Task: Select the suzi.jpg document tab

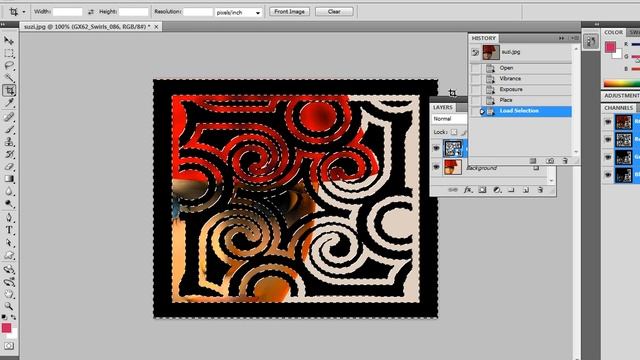Action: pyautogui.click(x=87, y=27)
